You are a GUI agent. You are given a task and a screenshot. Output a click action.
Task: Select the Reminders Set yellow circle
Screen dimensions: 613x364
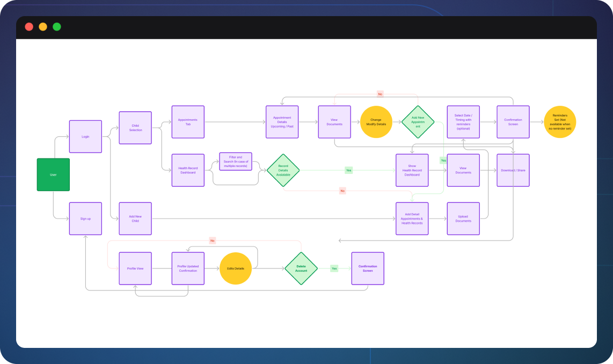coord(560,122)
